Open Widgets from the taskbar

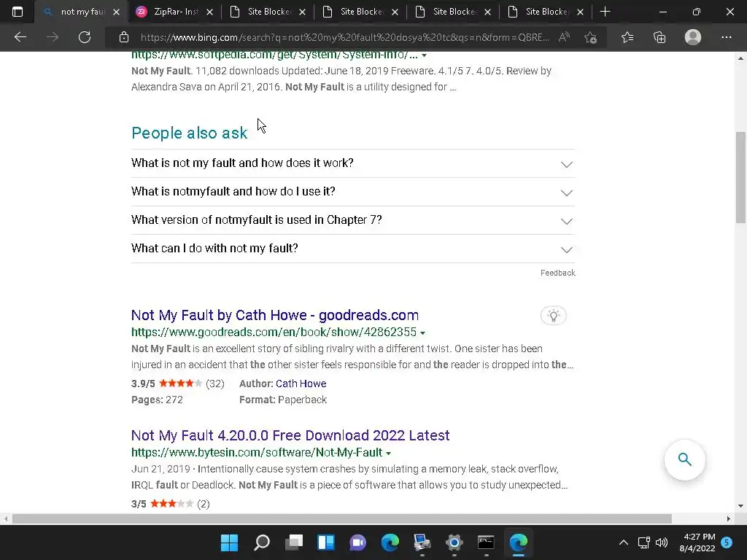coord(326,542)
